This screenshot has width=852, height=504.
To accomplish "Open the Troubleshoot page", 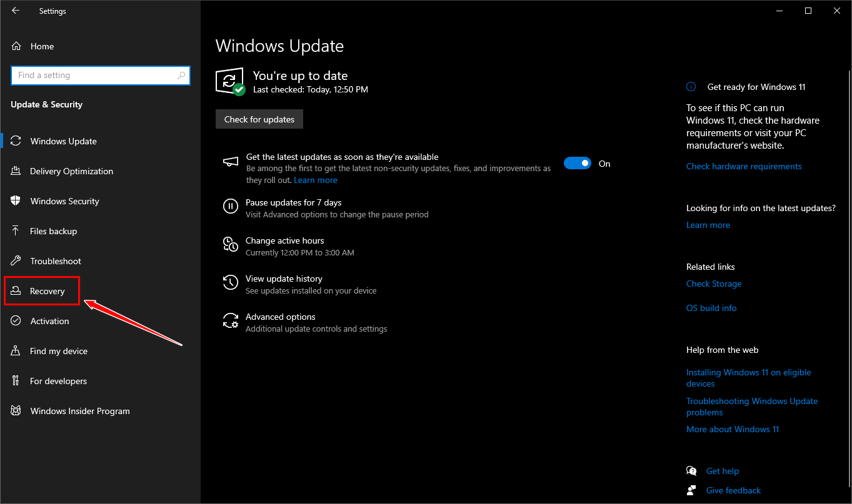I will coord(56,261).
